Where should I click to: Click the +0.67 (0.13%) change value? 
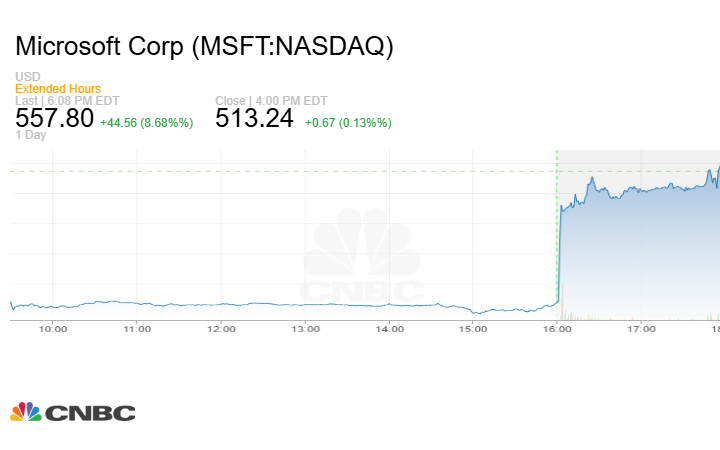pyautogui.click(x=348, y=122)
